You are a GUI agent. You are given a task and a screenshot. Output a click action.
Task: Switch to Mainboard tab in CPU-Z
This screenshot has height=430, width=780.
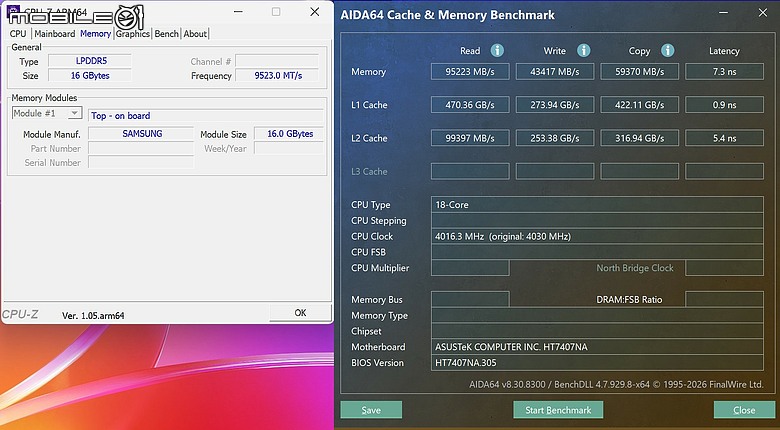click(55, 33)
